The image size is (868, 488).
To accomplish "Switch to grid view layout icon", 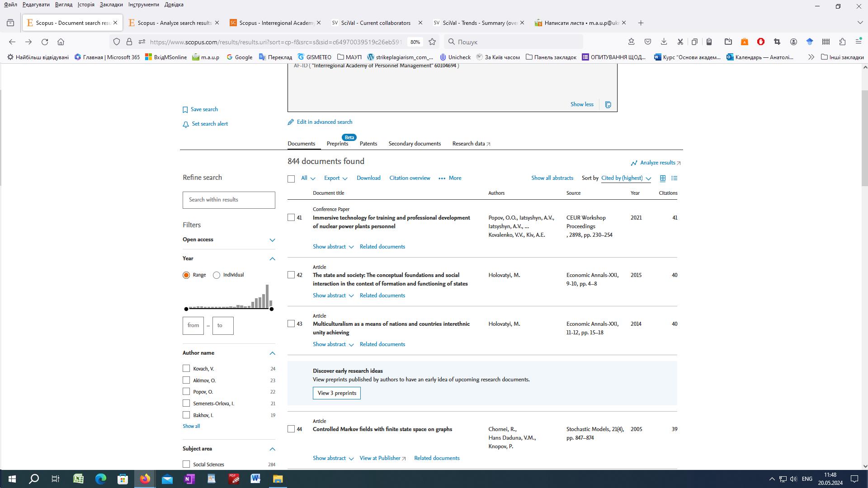I will tap(663, 178).
